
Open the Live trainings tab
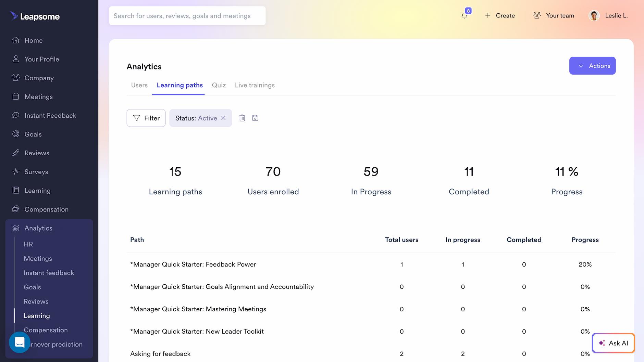point(255,85)
